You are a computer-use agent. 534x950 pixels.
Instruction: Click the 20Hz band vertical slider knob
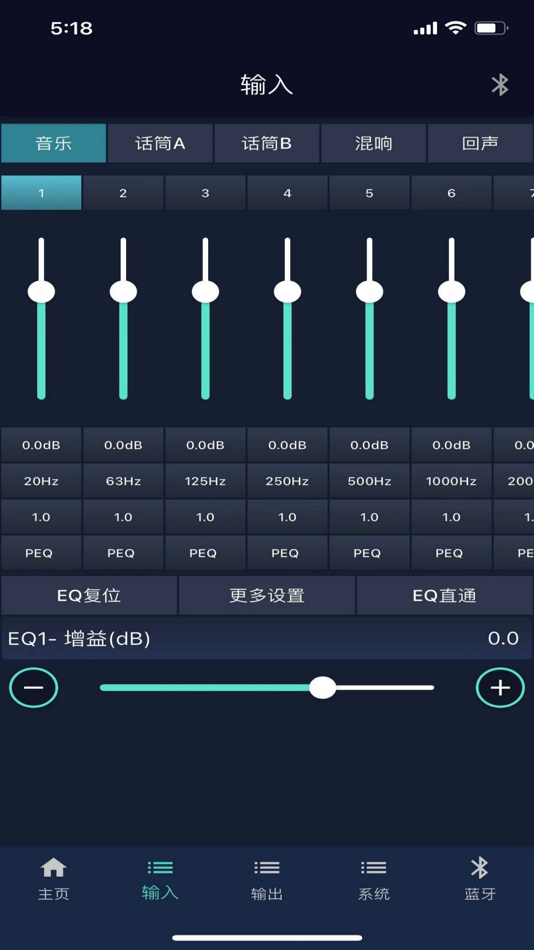[x=41, y=292]
